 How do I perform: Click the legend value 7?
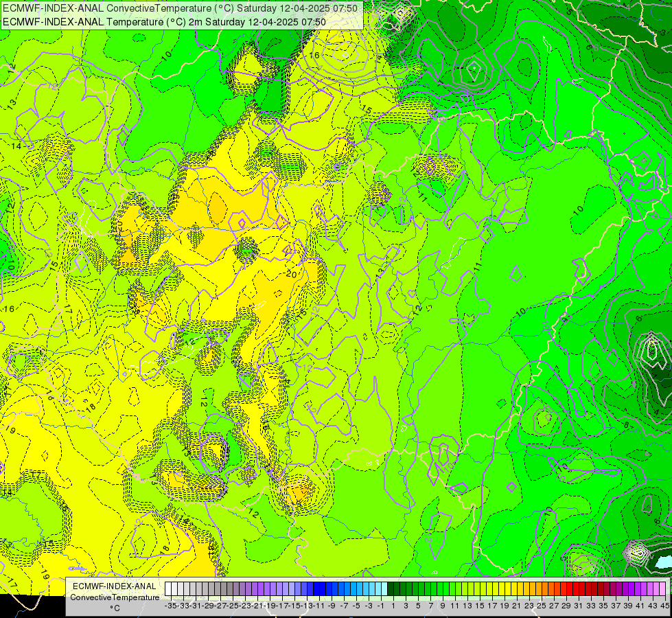click(430, 606)
